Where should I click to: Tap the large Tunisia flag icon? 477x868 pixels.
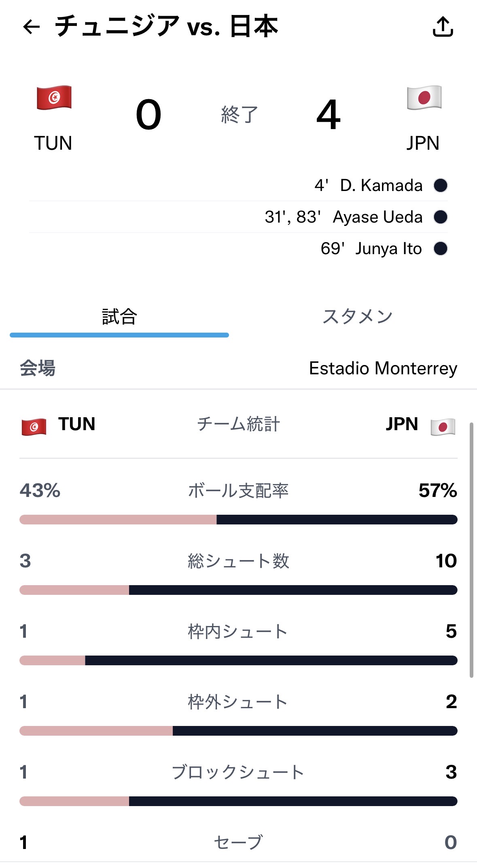coord(54,98)
